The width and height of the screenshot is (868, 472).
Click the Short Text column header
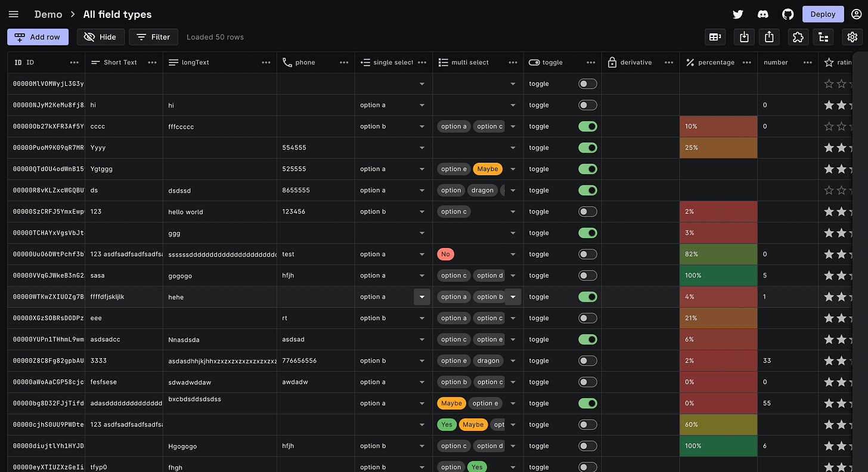pos(124,63)
